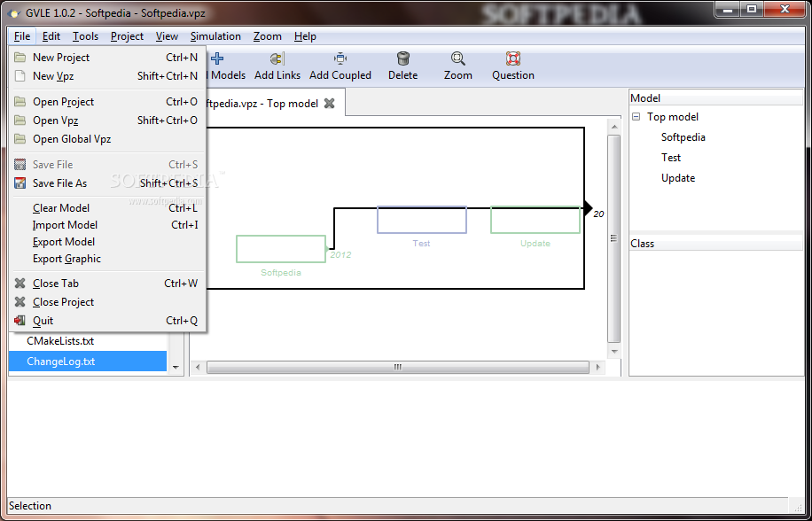
Task: Open the File menu
Action: point(22,36)
